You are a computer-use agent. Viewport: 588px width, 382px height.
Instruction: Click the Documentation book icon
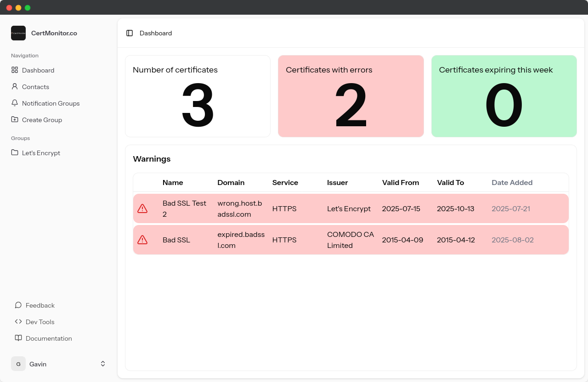18,338
